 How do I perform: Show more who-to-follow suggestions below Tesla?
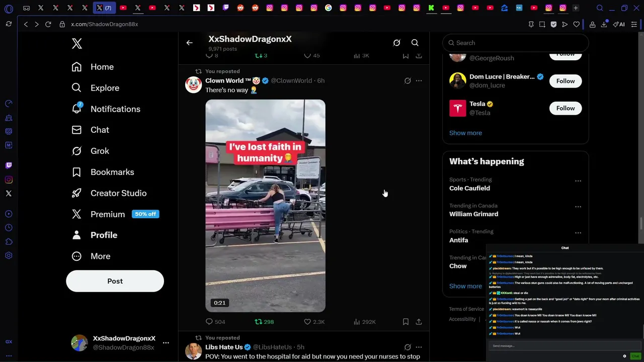pos(465,133)
